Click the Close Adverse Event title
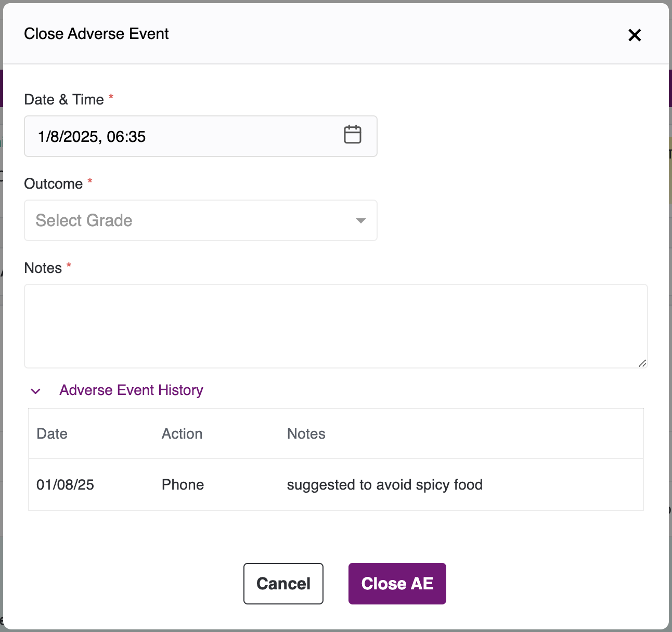Image resolution: width=672 pixels, height=632 pixels. [x=96, y=34]
